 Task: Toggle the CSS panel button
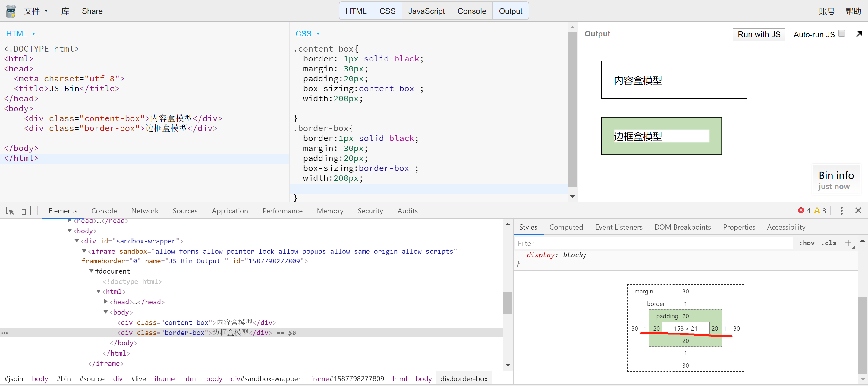(x=387, y=11)
